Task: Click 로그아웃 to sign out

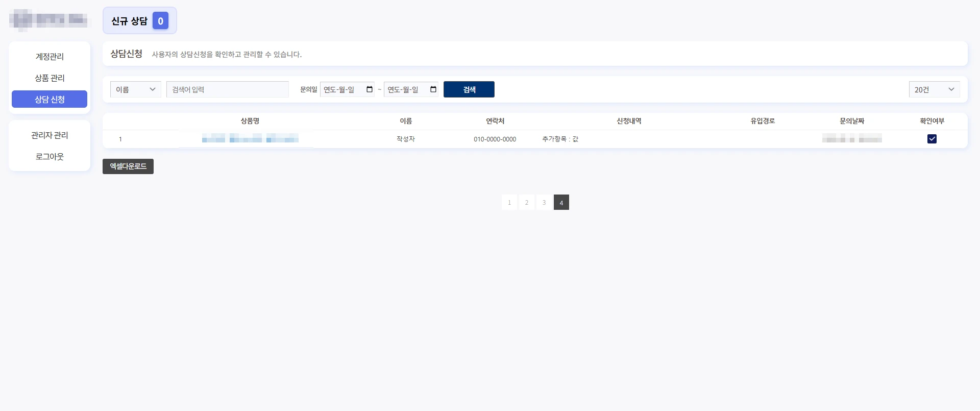Action: pos(50,157)
